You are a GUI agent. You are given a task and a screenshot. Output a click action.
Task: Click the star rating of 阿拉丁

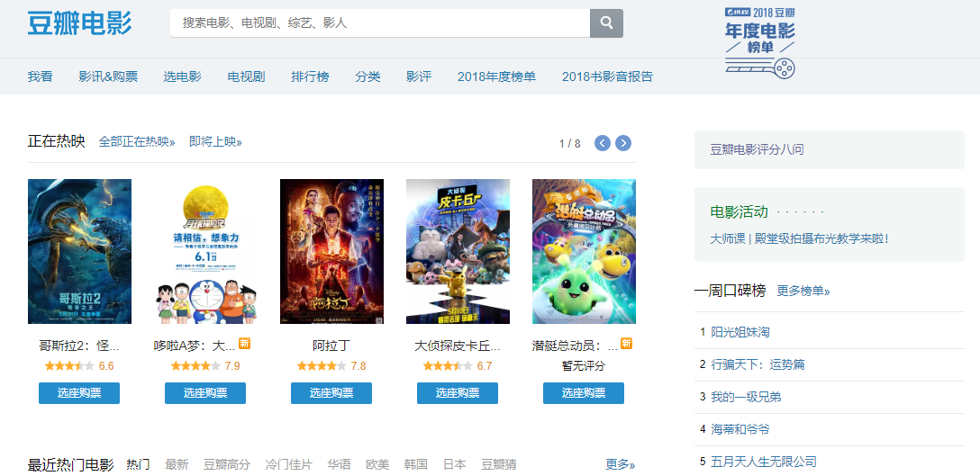(322, 366)
